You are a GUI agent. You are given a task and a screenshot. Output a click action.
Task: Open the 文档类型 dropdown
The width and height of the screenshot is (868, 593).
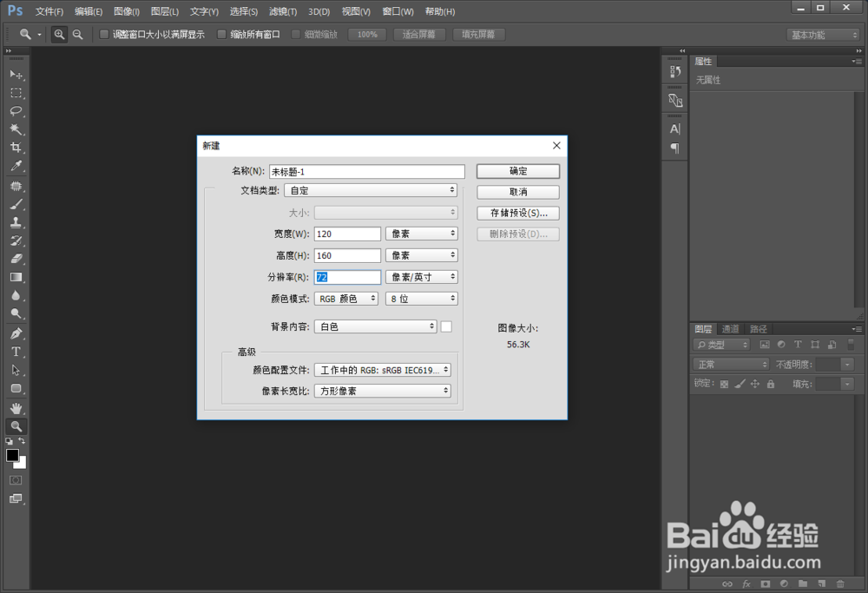371,190
